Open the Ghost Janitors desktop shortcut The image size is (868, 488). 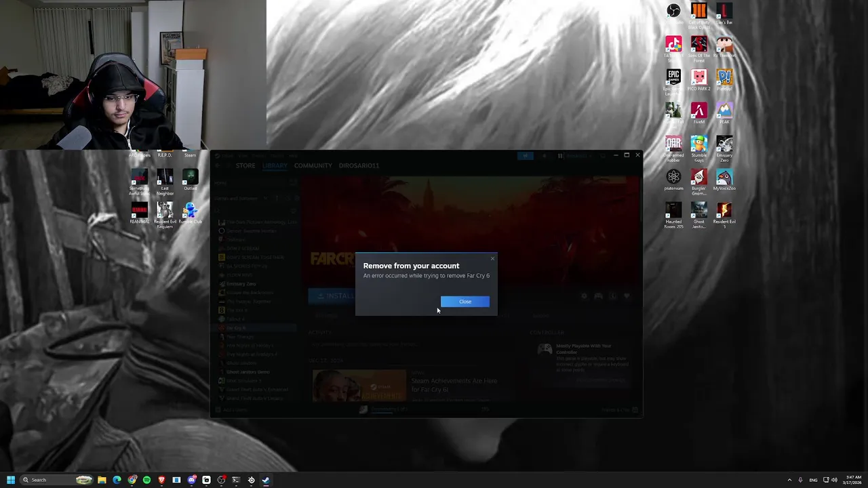point(698,215)
